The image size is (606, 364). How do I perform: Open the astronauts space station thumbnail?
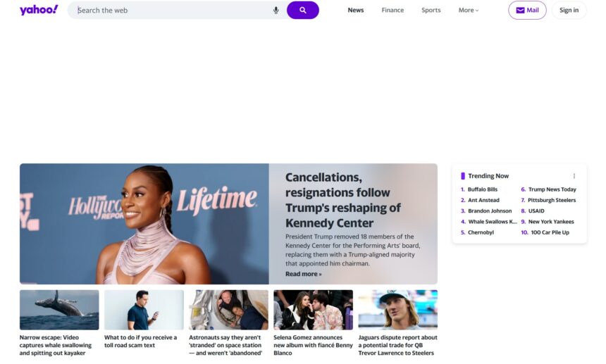point(228,310)
